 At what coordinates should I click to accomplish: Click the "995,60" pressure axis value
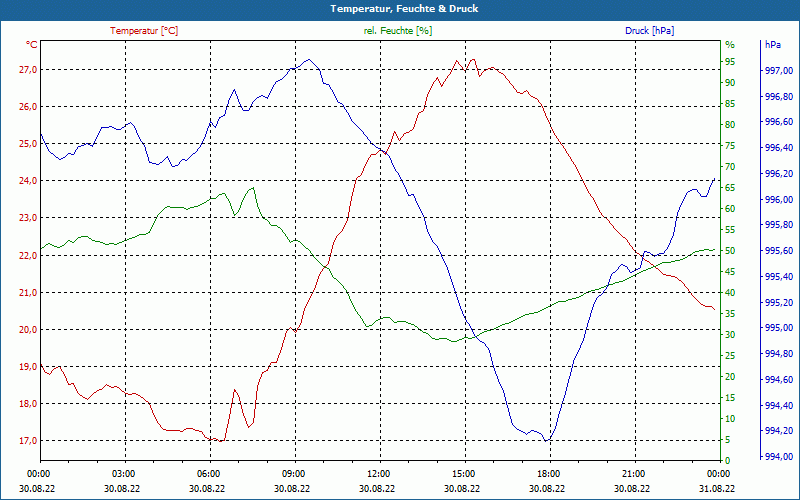779,251
